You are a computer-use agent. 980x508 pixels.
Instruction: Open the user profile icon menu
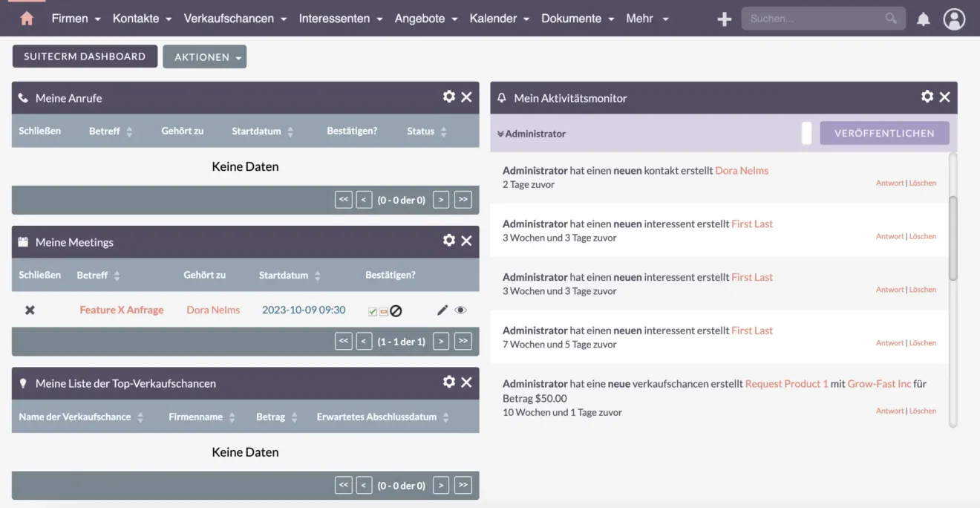click(x=954, y=19)
